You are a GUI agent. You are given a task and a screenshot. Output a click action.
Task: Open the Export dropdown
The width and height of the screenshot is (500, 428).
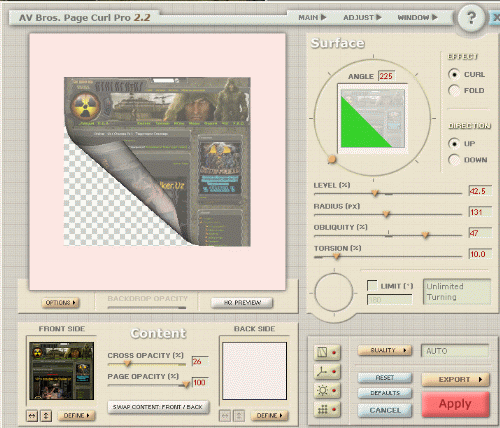tap(455, 380)
